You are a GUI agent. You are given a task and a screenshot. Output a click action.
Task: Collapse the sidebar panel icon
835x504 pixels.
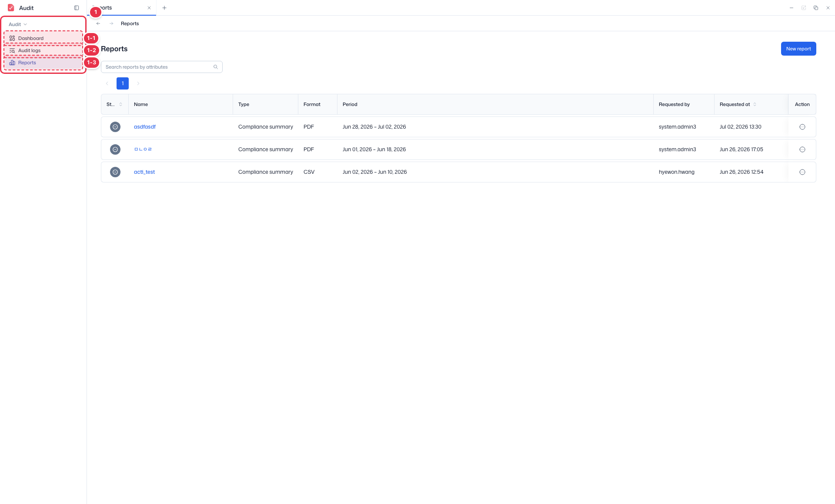point(77,8)
